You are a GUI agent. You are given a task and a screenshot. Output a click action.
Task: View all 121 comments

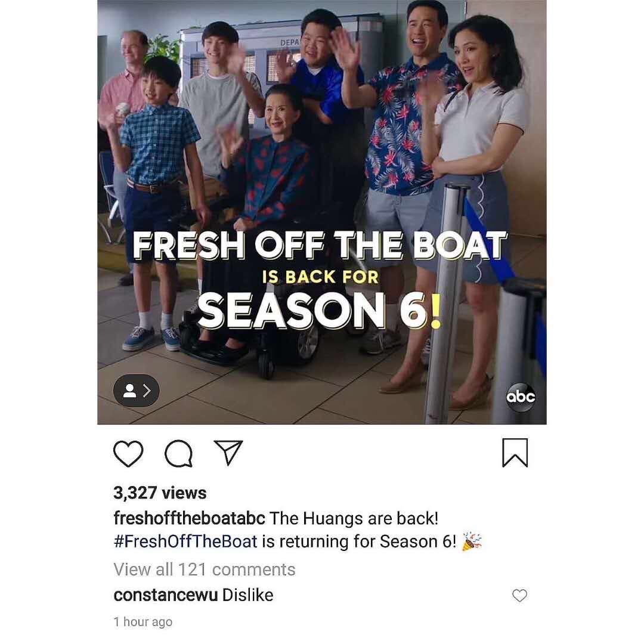pos(205,569)
